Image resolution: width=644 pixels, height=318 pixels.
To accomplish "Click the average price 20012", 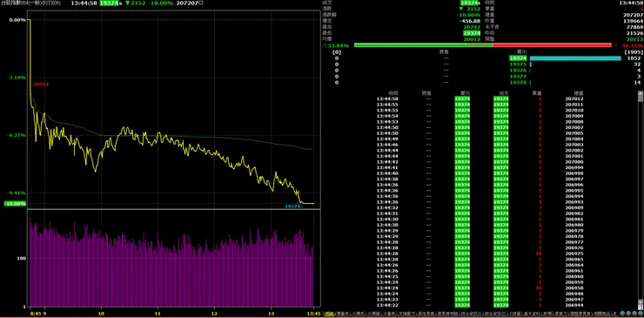I will point(473,39).
